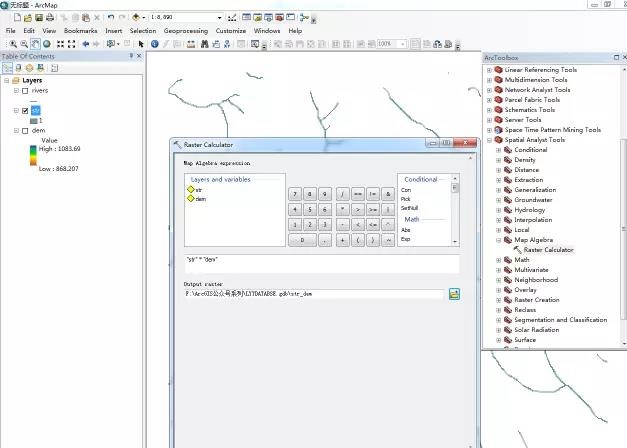
Task: Click the 7 button in calculator
Action: point(295,194)
